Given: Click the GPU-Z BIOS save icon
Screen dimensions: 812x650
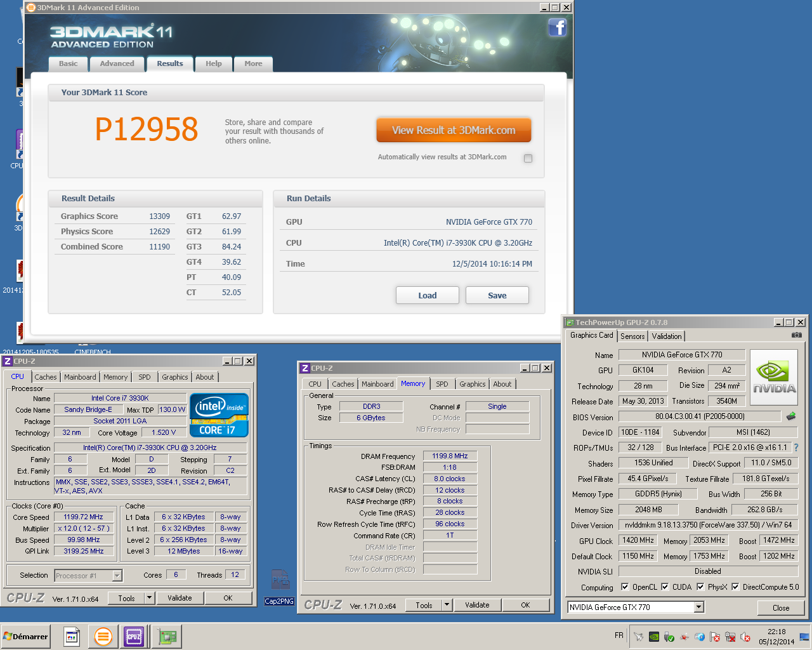Looking at the screenshot, I should tap(791, 416).
